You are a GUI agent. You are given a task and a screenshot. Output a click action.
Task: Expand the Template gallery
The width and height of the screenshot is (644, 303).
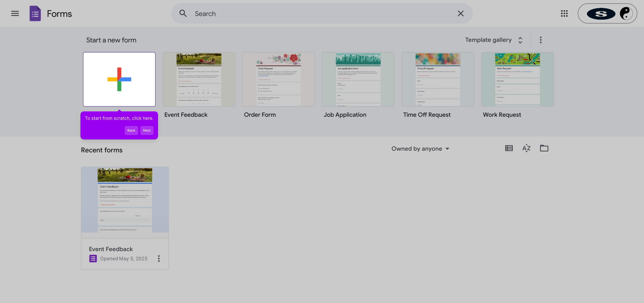[494, 40]
